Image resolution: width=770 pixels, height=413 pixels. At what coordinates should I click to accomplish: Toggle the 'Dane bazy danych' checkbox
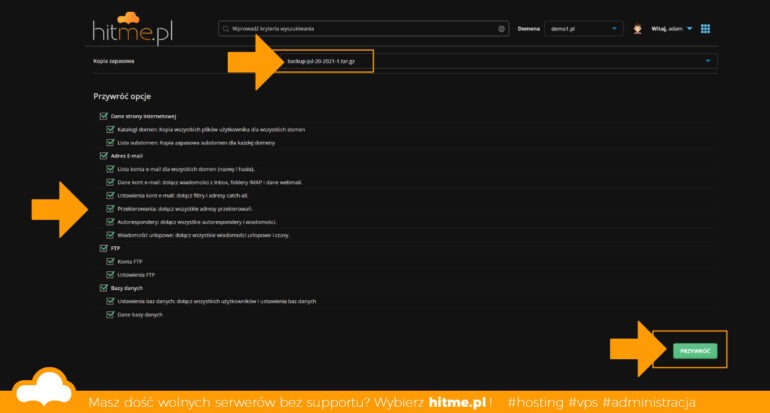110,315
